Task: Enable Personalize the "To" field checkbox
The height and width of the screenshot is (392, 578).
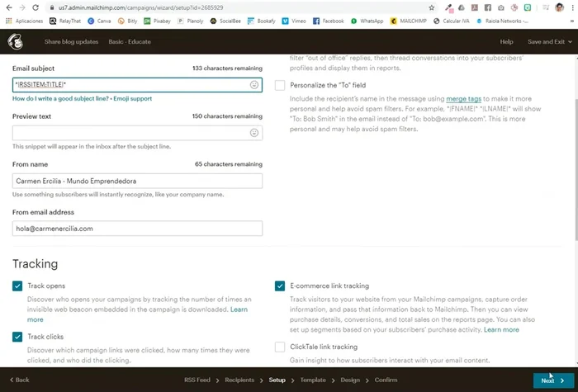Action: 280,85
